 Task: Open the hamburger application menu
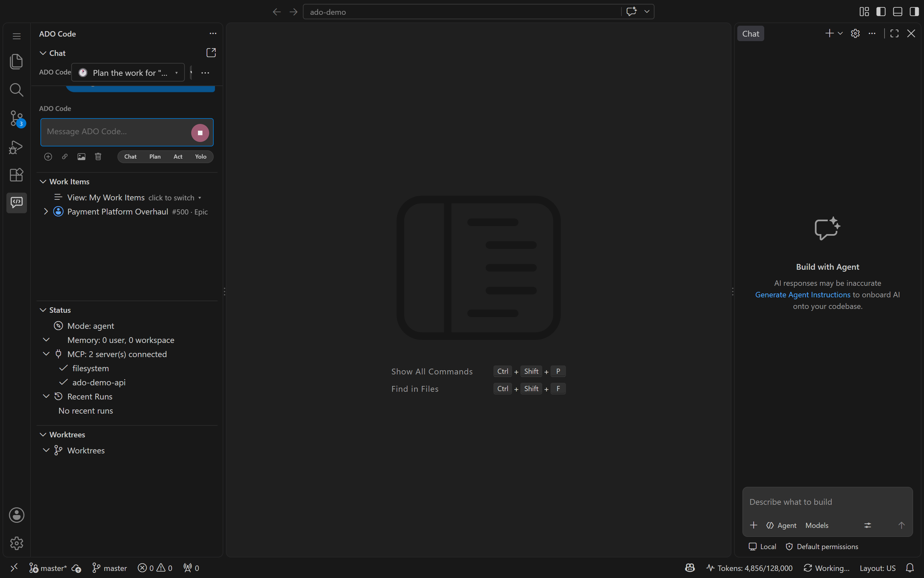(x=16, y=36)
